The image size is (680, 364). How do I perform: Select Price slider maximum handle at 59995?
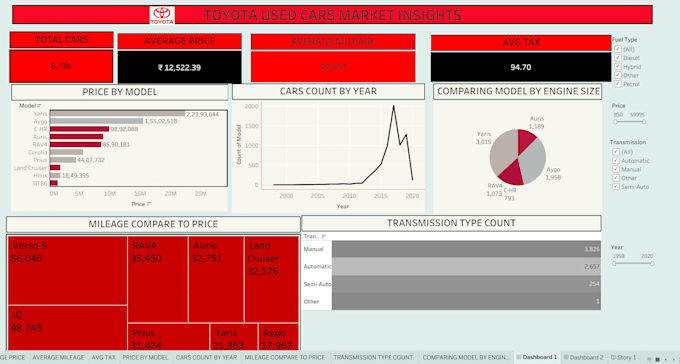tap(644, 122)
